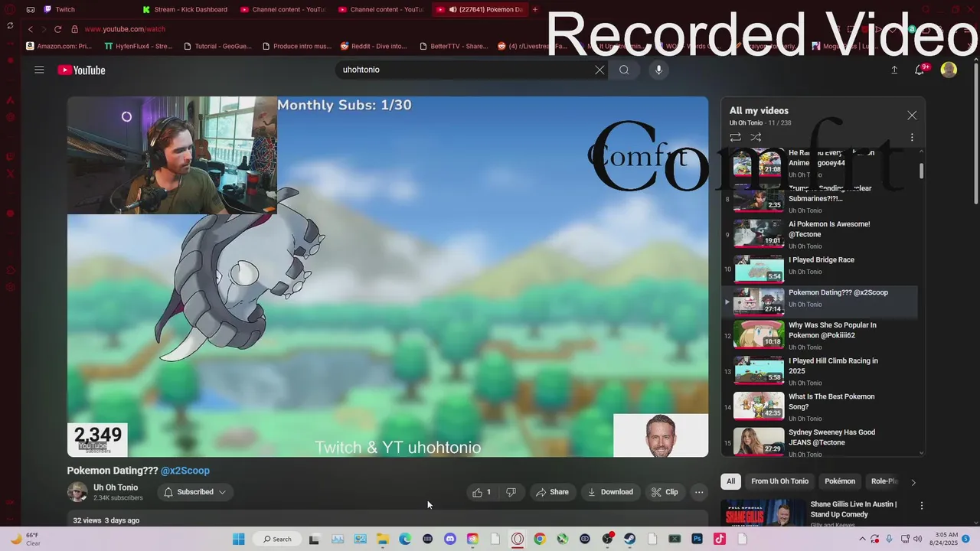
Task: Open the Tutorial - GeoGuessr bookmark
Action: point(218,46)
